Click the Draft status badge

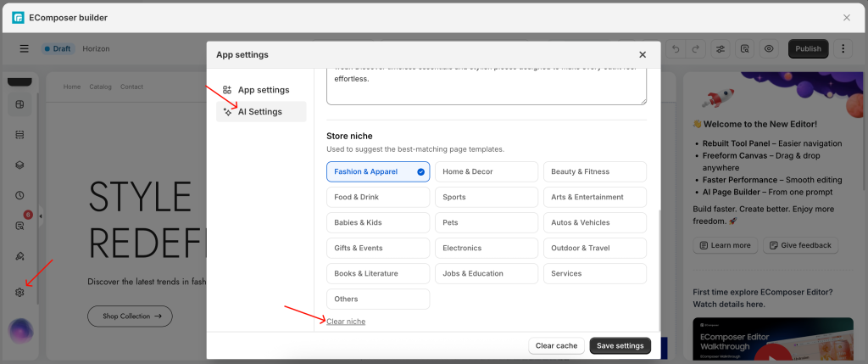(58, 48)
